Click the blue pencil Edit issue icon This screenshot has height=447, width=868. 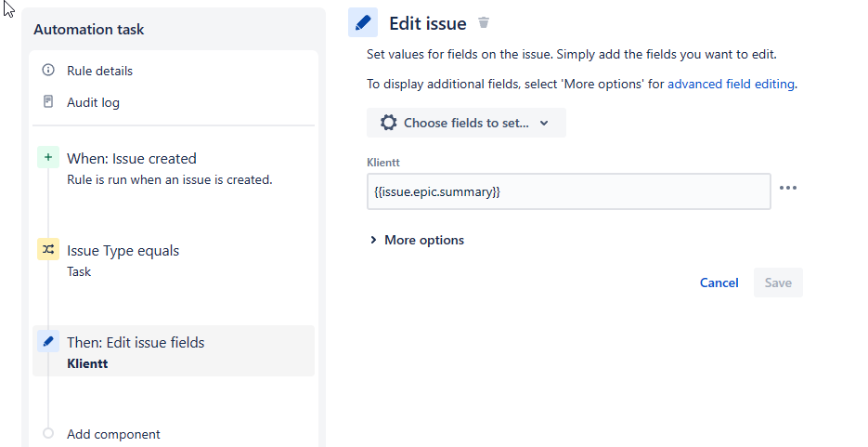pyautogui.click(x=363, y=22)
